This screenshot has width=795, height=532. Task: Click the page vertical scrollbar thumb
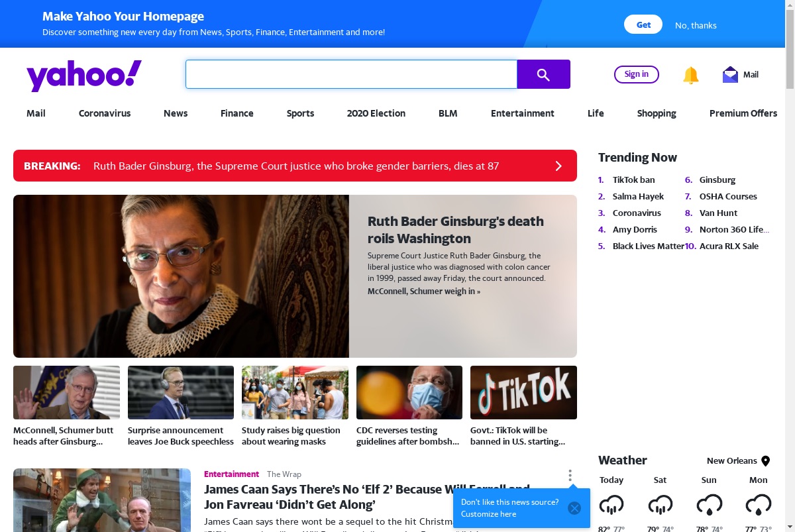[790, 48]
